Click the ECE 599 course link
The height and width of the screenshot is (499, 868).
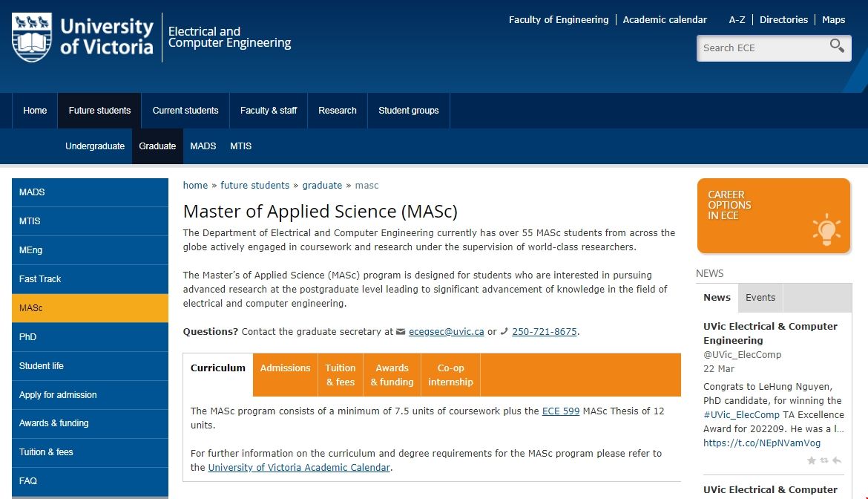click(x=561, y=411)
